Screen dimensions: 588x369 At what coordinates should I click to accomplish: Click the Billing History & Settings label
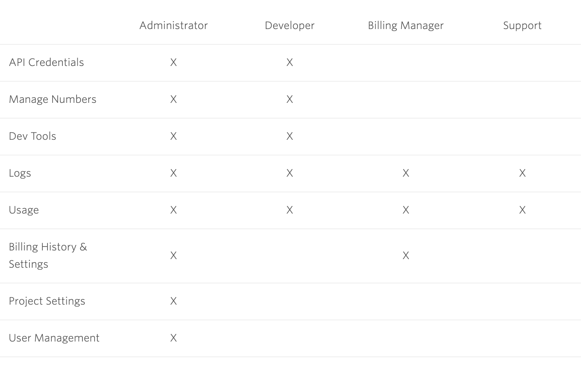click(47, 255)
